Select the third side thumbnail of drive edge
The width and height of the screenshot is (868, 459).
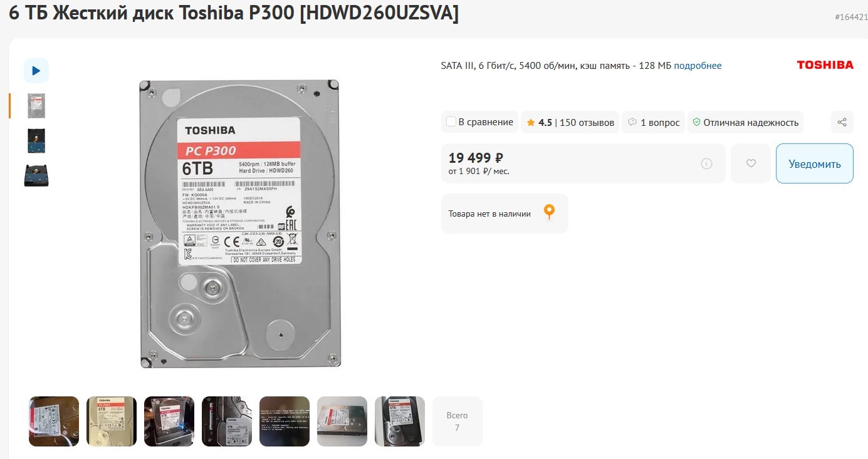coord(36,176)
